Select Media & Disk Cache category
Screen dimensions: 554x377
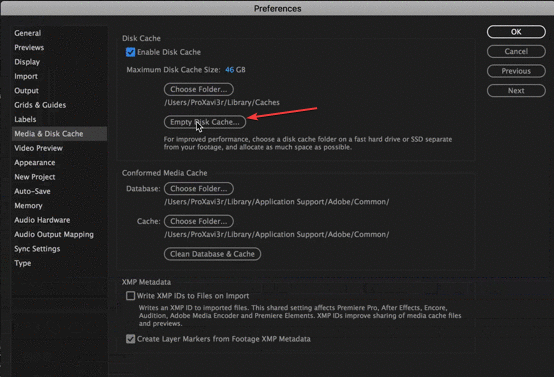[x=59, y=134]
